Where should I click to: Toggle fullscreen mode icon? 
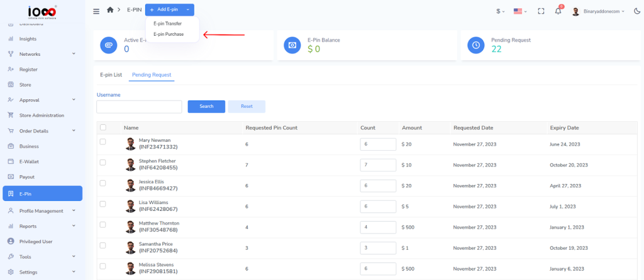point(541,11)
